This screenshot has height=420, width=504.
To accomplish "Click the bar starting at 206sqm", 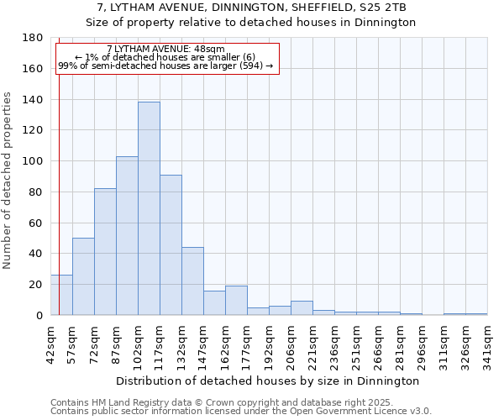I will (x=302, y=308).
